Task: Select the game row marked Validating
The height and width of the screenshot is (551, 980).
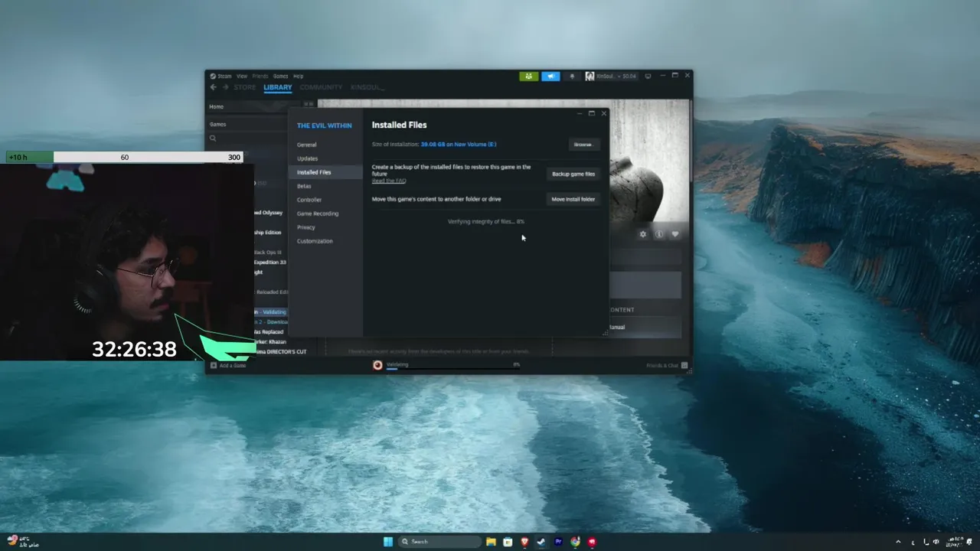Action: click(271, 311)
